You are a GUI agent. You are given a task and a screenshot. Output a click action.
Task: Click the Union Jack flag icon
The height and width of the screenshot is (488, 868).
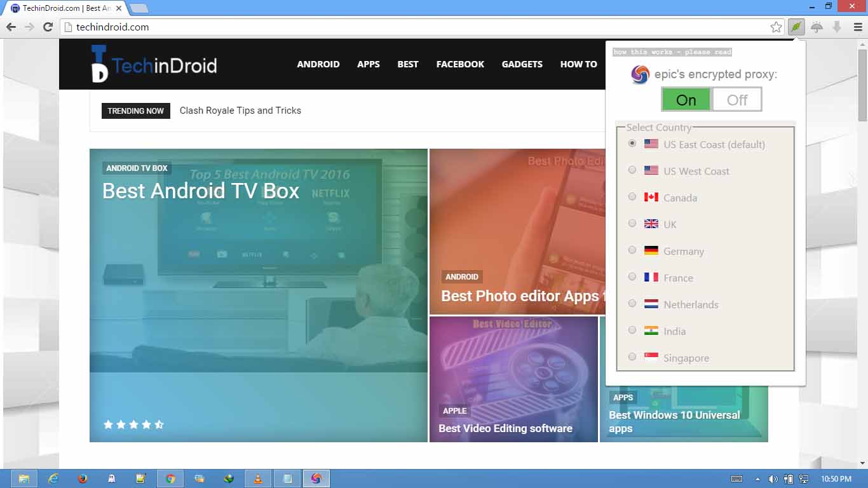651,224
